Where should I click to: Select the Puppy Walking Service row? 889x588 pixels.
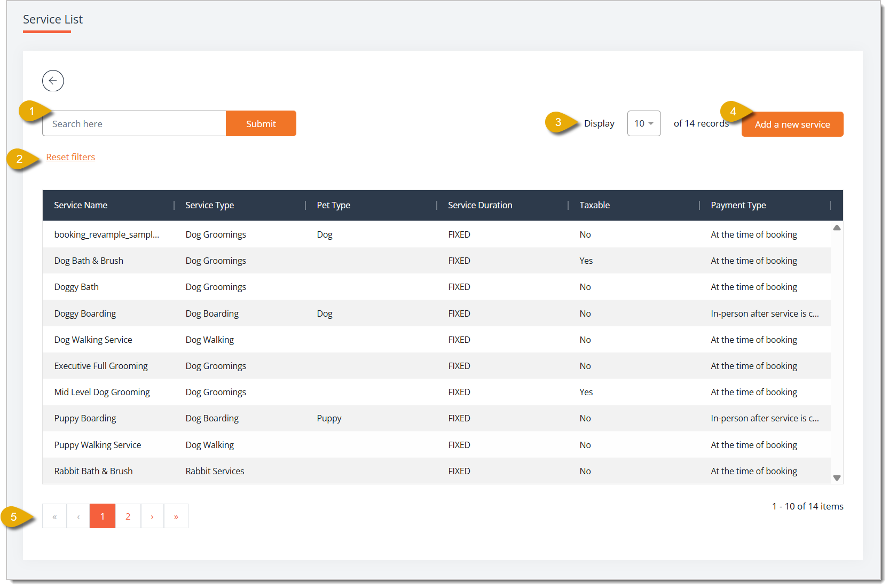tap(437, 445)
